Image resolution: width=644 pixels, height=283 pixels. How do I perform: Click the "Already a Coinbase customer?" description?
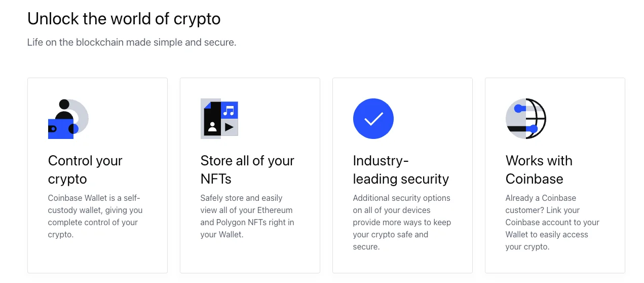click(x=552, y=222)
